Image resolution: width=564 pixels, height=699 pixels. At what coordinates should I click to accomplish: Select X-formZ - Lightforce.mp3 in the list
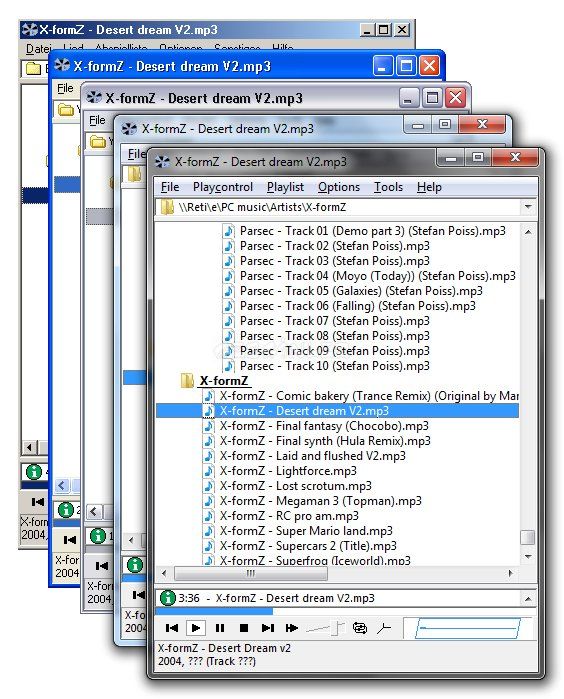pos(288,471)
